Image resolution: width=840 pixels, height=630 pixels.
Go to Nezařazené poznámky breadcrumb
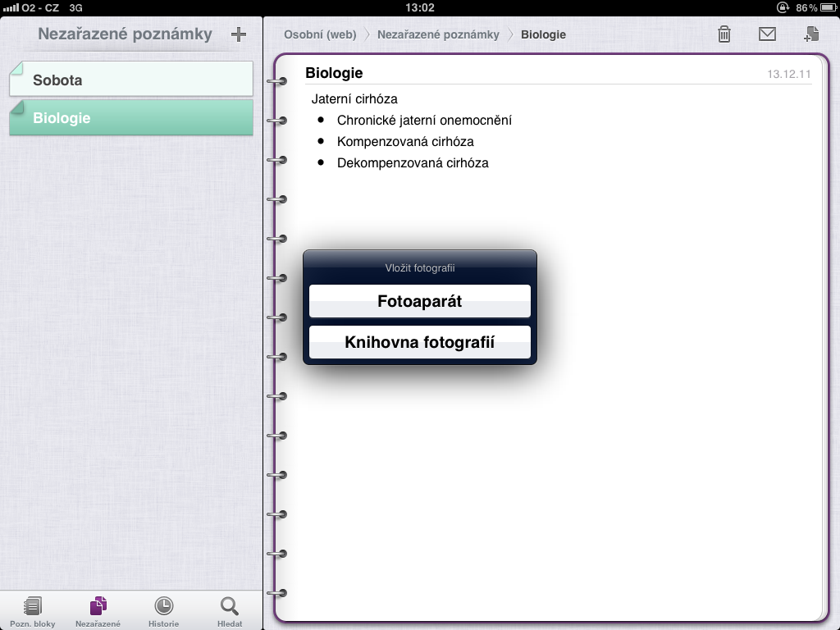coord(438,34)
